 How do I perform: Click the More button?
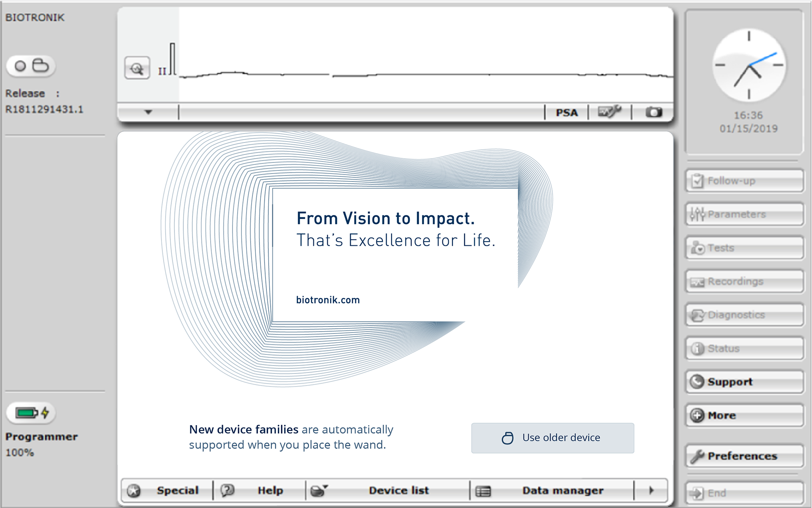[x=744, y=415]
